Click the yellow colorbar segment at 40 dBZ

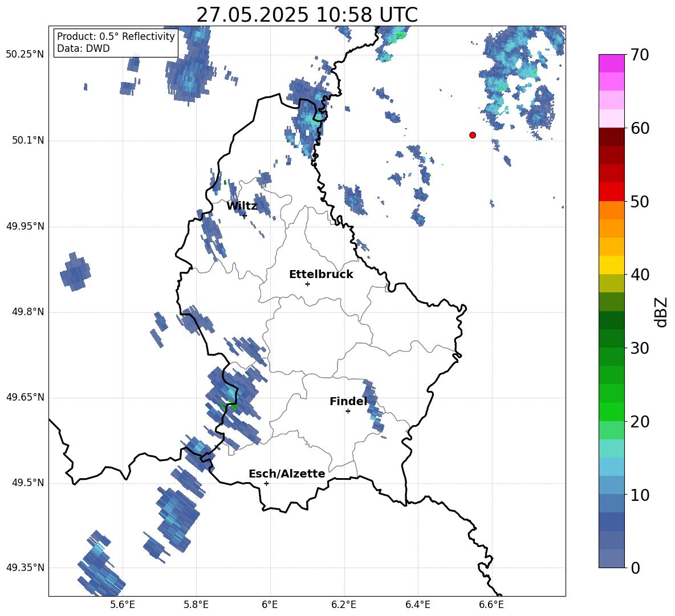[612, 266]
